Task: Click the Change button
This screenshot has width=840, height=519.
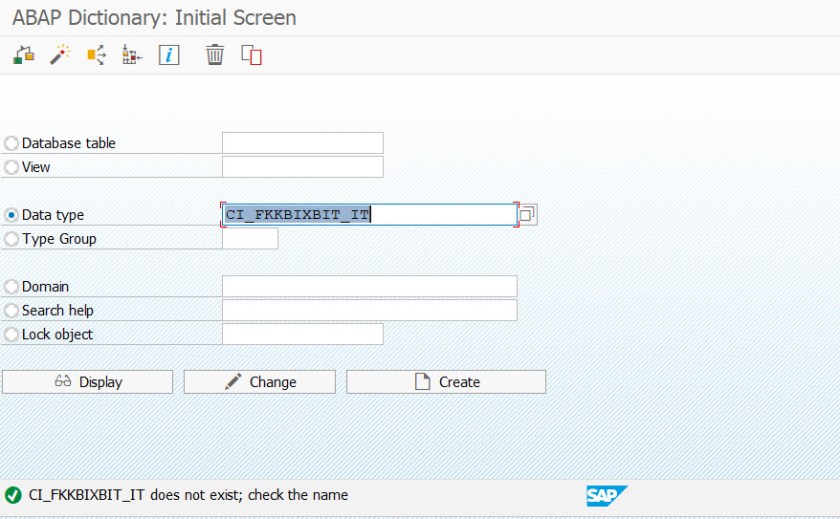Action: (x=260, y=382)
